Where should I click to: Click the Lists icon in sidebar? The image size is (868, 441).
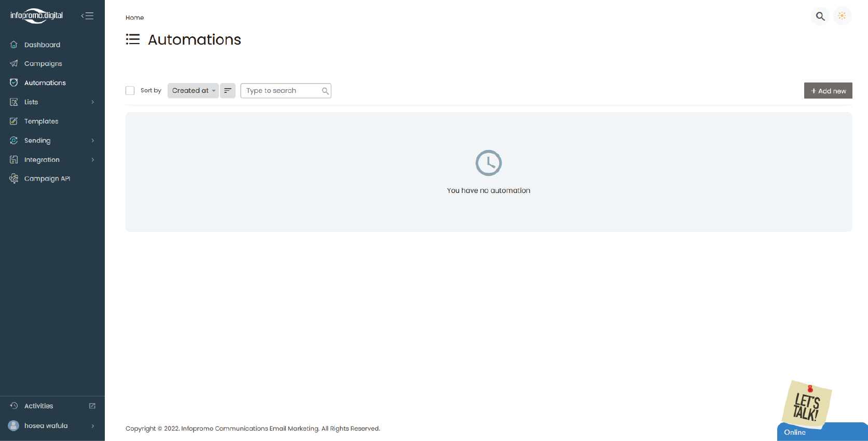[x=14, y=102]
